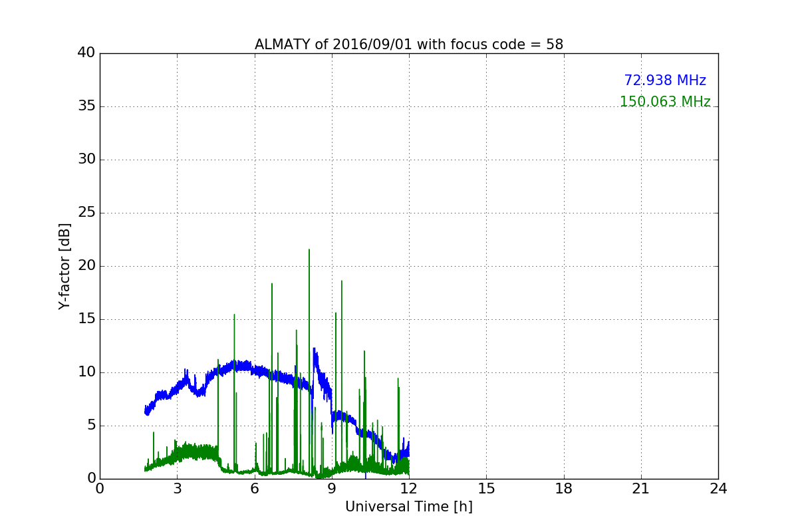Click x-axis tick label 18
The image size is (798, 532).
click(564, 488)
